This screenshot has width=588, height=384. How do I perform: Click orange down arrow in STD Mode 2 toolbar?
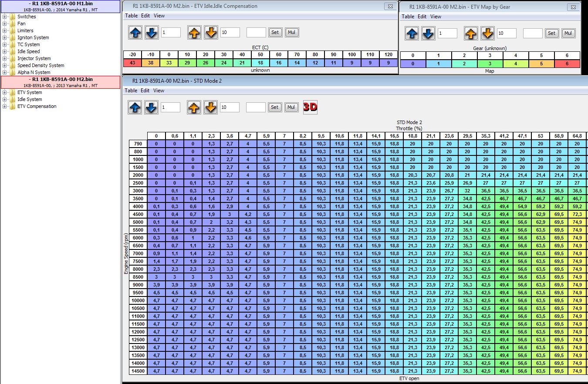coord(210,108)
